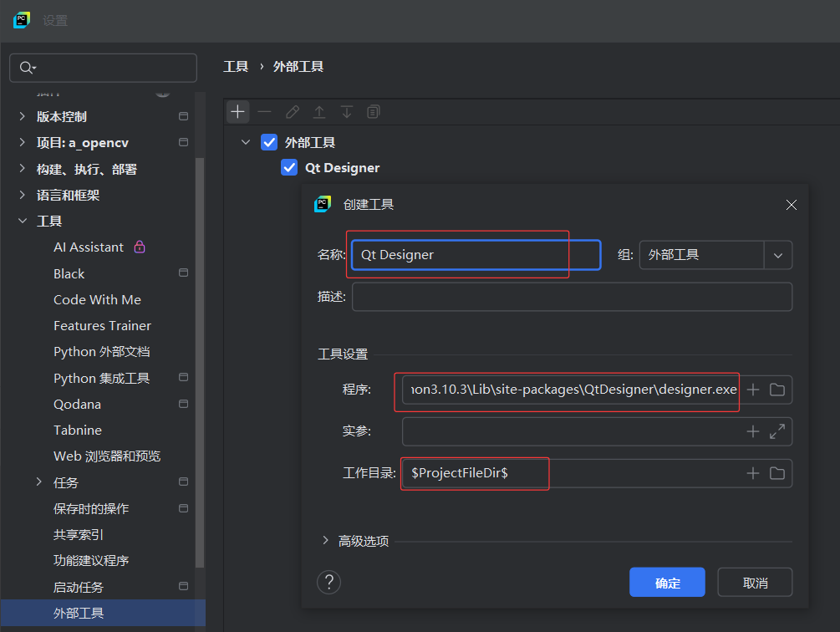Expand the 项目: a_opencv node
Viewport: 840px width, 632px height.
point(22,142)
